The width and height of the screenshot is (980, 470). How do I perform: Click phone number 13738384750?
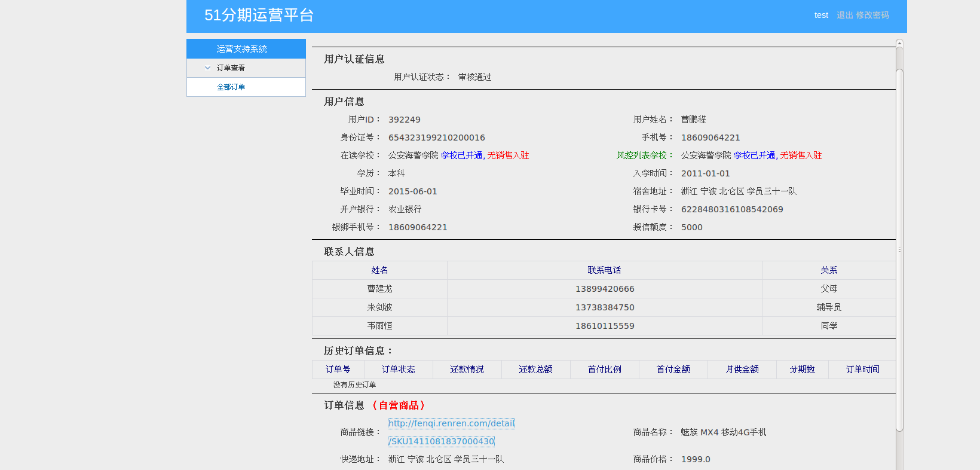pos(605,307)
